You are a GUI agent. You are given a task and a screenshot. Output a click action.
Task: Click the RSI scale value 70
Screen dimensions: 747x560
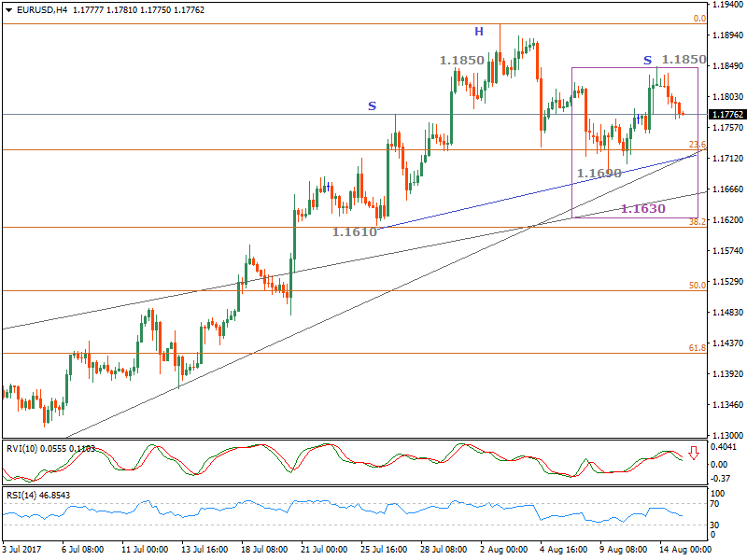(x=715, y=504)
